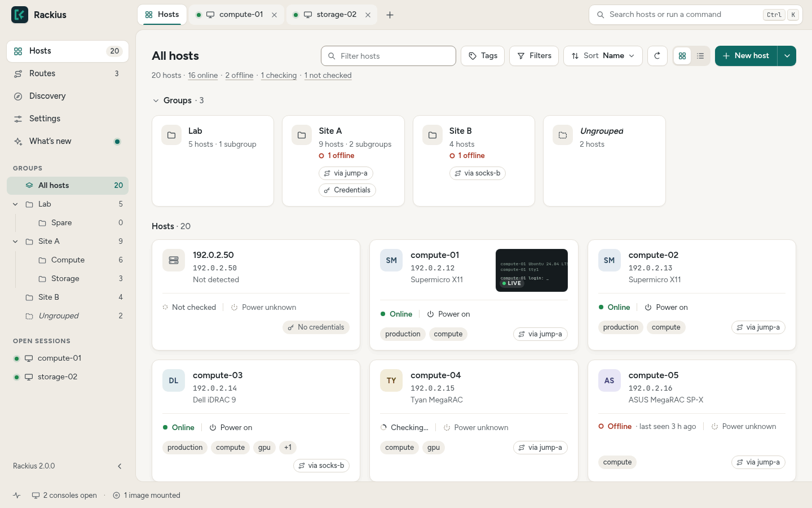
Task: Click the Ungrouped dashed folder icon
Action: coord(563,135)
